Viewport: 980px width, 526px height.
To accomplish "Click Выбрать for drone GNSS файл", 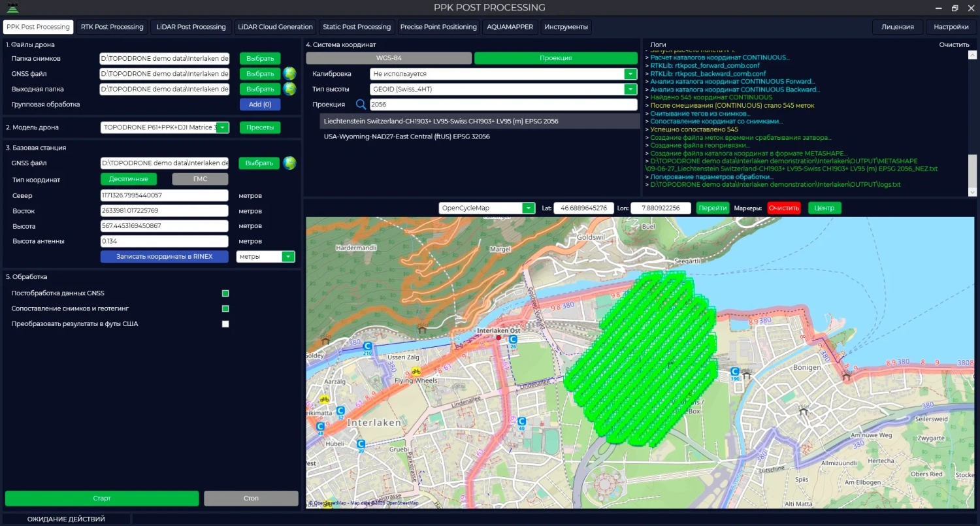I will pyautogui.click(x=260, y=74).
